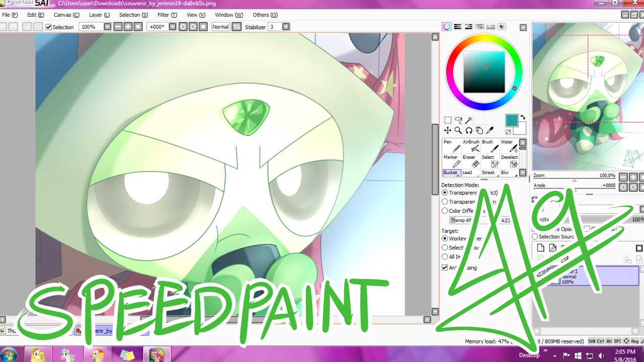
Task: Reset the canvas rotation in toolbar
Action: (202, 27)
